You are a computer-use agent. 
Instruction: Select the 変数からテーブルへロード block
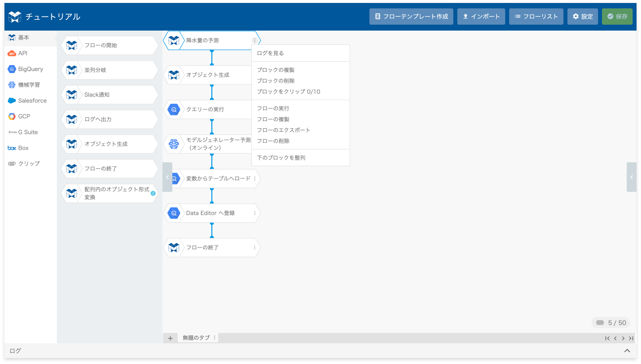[216, 179]
